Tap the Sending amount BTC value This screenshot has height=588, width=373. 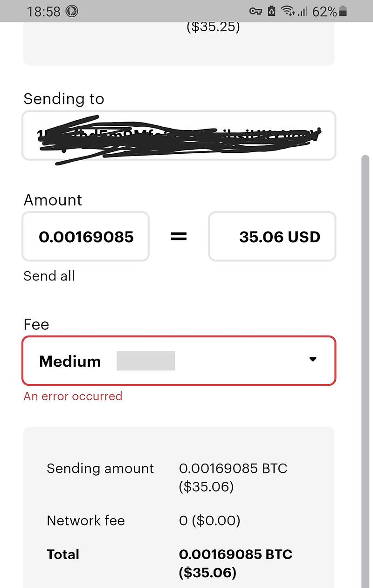(x=233, y=468)
